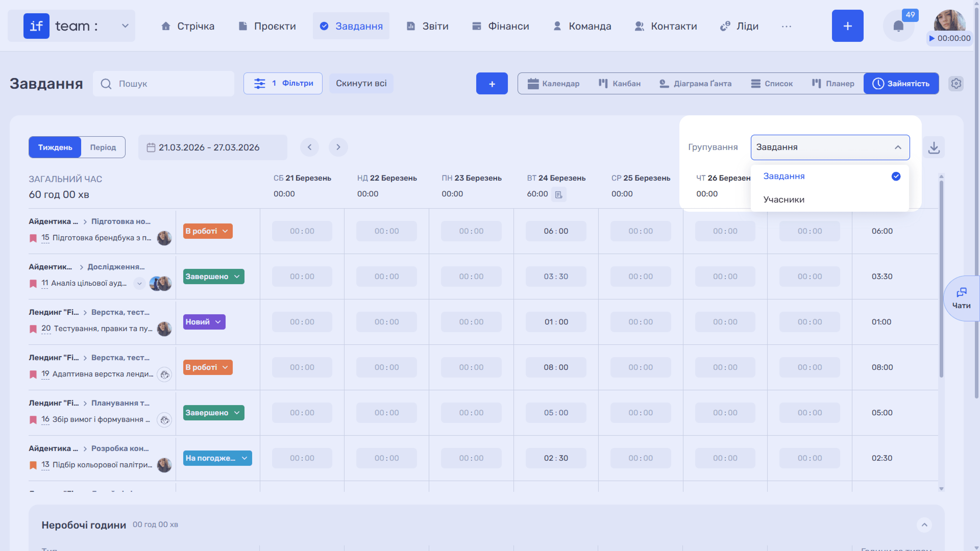The height and width of the screenshot is (551, 980).
Task: Change the Новий status of task 20
Action: [x=204, y=322]
